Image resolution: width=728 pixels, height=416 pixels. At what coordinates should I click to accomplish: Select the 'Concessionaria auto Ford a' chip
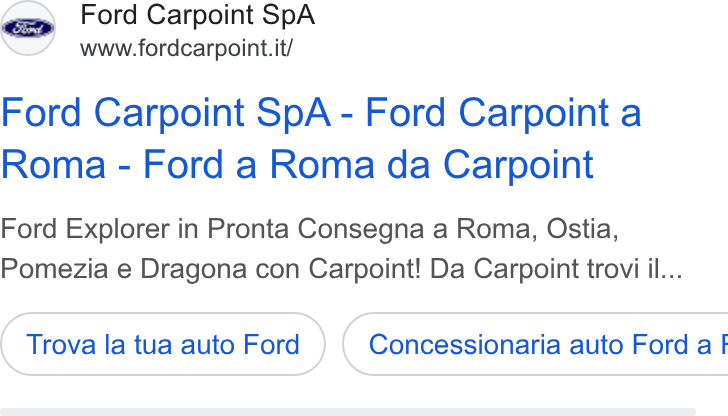535,344
